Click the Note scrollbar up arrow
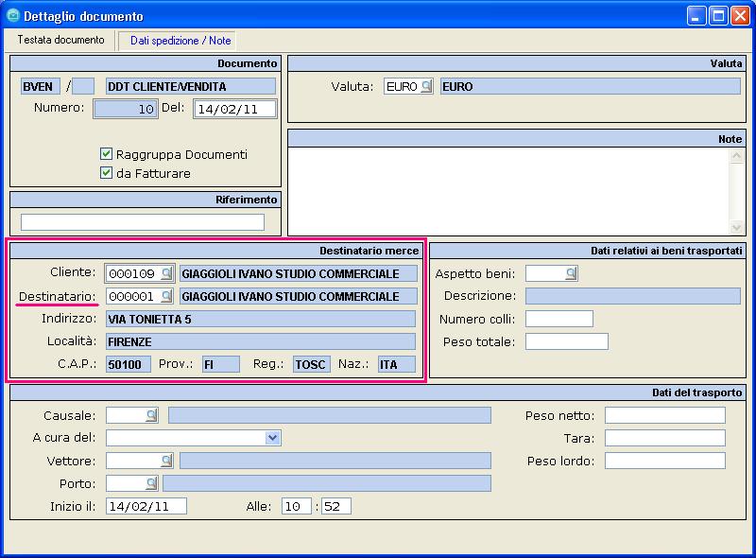Screen dimensions: 756x558 (x=736, y=155)
